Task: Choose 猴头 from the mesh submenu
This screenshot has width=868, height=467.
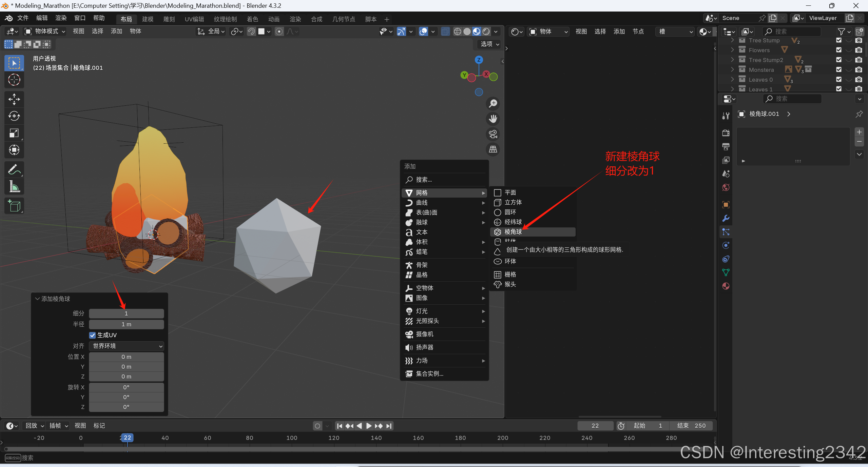Action: [510, 284]
